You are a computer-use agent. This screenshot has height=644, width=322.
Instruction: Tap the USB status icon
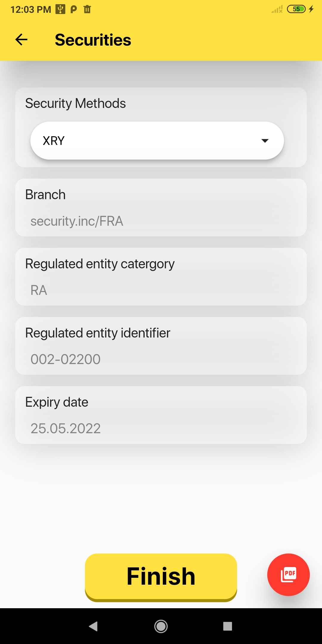click(61, 9)
